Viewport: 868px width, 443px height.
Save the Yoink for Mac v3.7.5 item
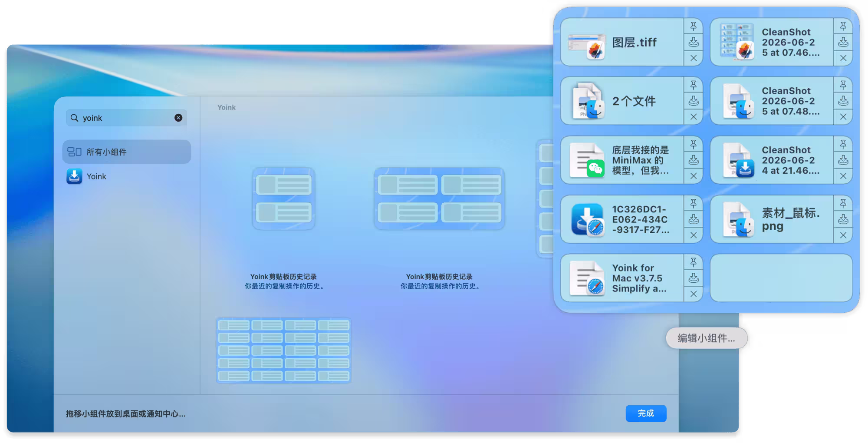(694, 278)
